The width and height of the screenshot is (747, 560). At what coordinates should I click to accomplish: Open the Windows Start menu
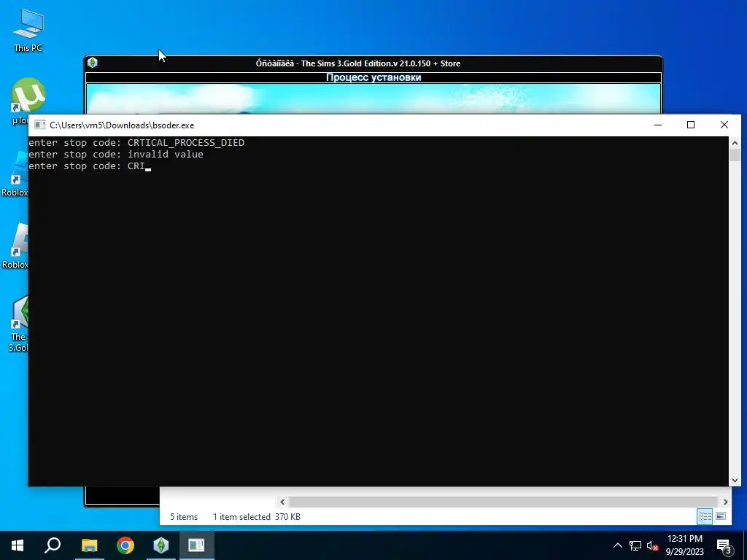18,545
